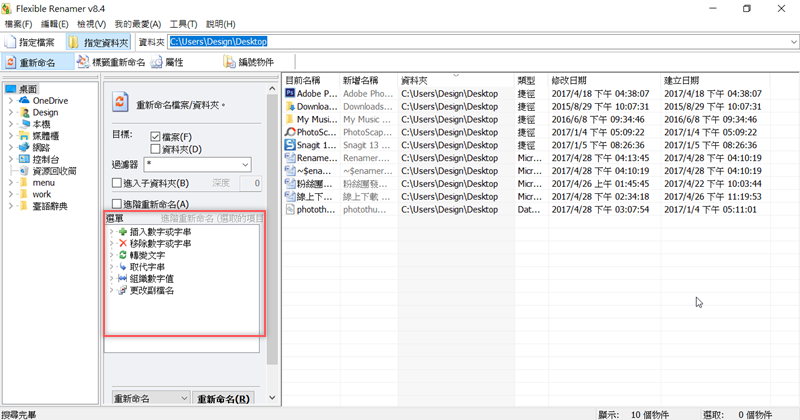Image resolution: width=800 pixels, height=420 pixels.
Task: Enable 進階重新命名(A) checkbox
Action: pyautogui.click(x=117, y=204)
